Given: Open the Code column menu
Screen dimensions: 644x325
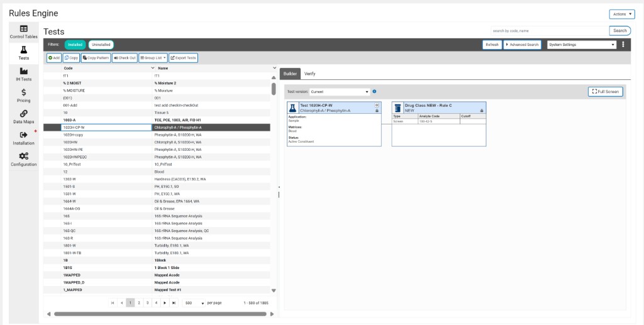Looking at the screenshot, I should pos(153,68).
